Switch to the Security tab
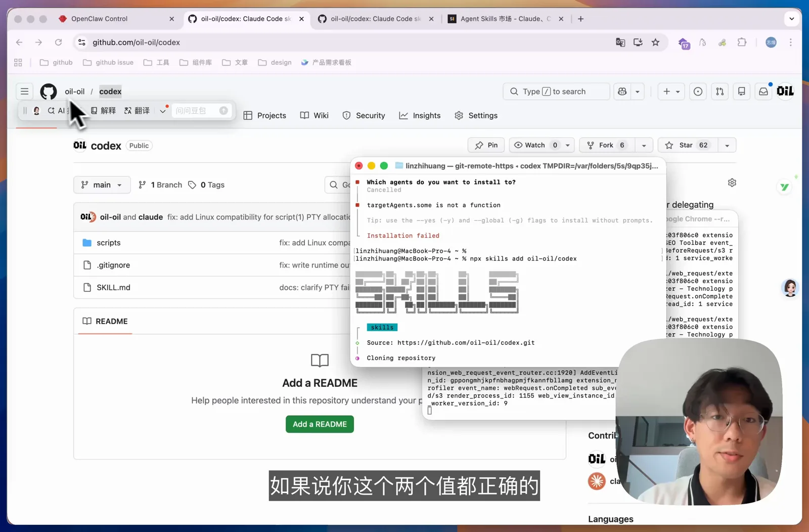Viewport: 809px width, 532px height. [364, 115]
